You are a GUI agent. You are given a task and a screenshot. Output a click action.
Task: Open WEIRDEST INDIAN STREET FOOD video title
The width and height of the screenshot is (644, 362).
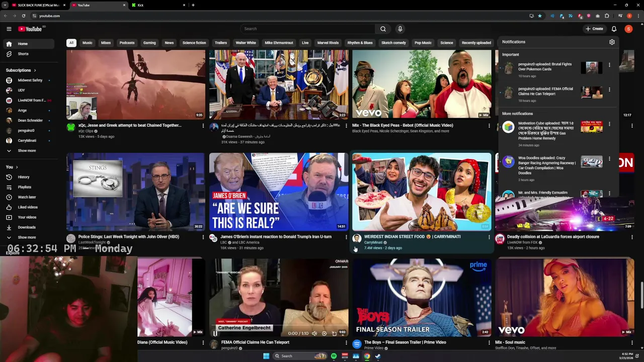[412, 237]
